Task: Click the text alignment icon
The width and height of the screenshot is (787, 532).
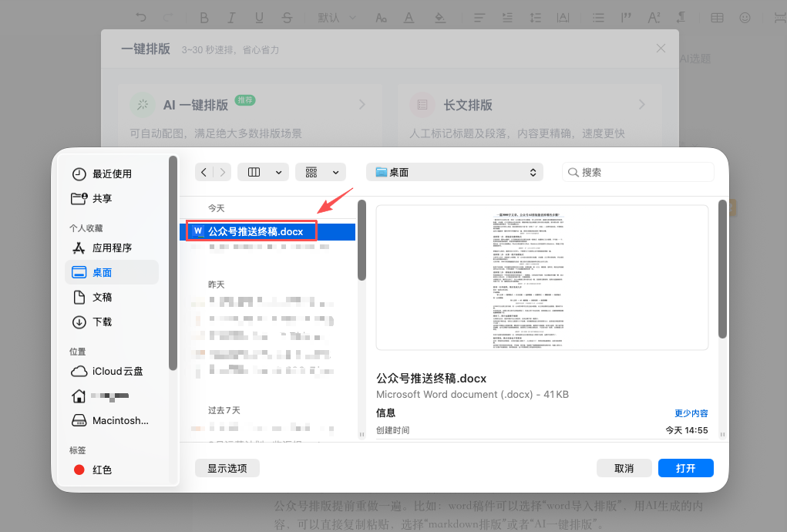Action: pos(479,18)
